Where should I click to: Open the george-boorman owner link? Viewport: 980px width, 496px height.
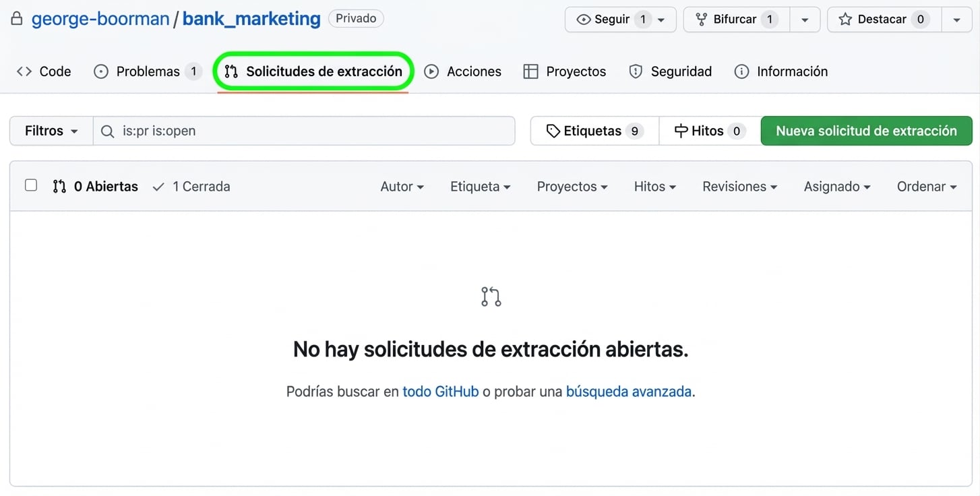pos(100,19)
